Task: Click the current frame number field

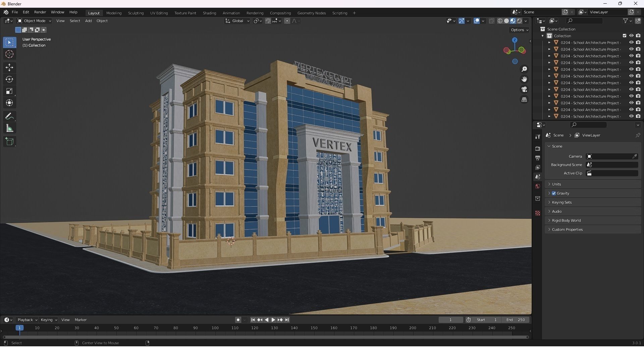Action: [450, 320]
